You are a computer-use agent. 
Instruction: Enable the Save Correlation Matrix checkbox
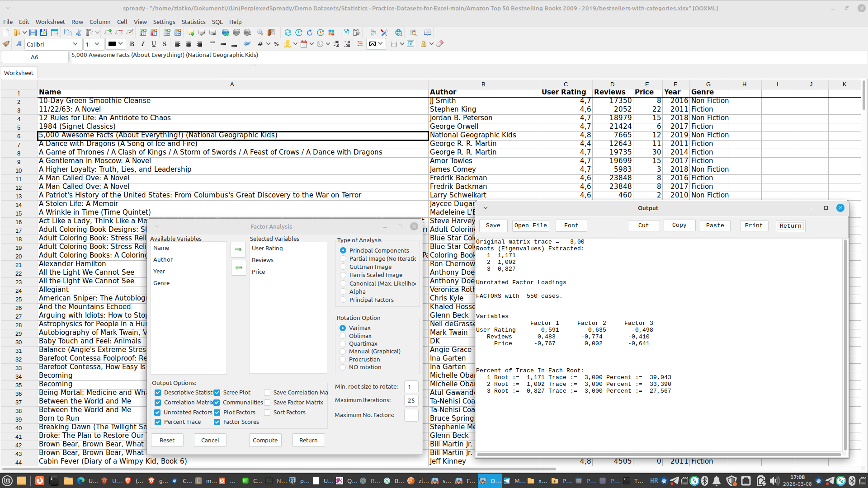click(x=267, y=393)
